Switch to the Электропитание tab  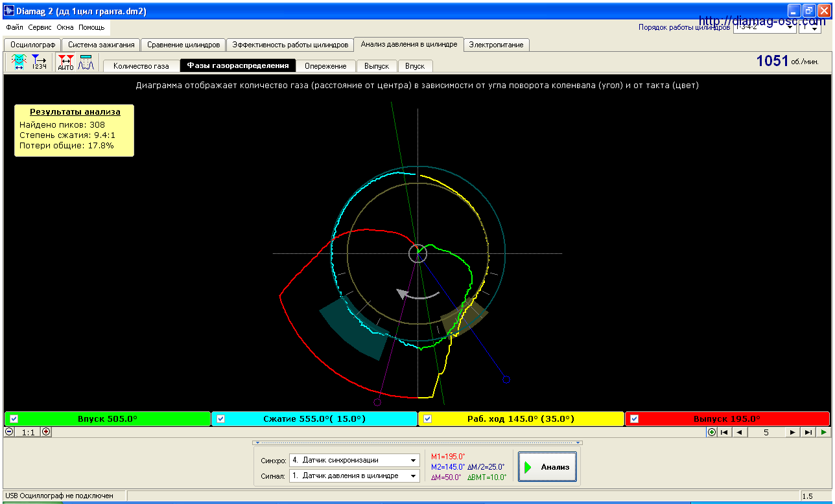497,45
